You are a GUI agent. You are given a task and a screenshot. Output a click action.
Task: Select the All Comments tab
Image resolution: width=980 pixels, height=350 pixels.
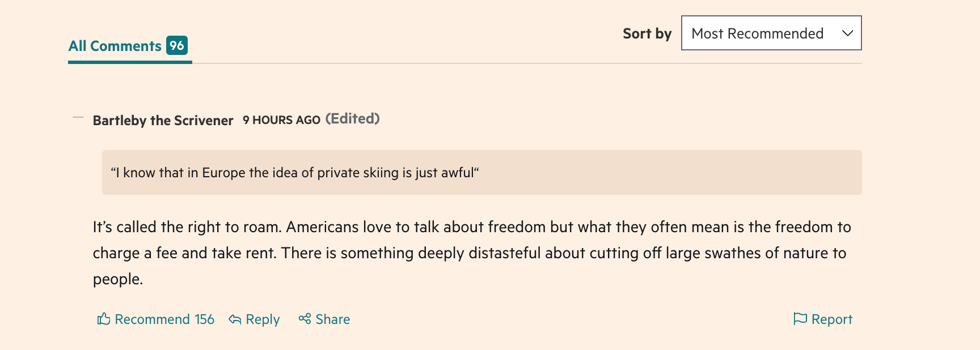point(115,46)
